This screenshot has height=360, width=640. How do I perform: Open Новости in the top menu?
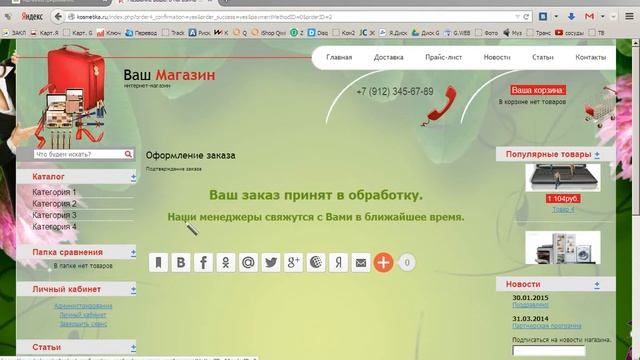point(497,58)
